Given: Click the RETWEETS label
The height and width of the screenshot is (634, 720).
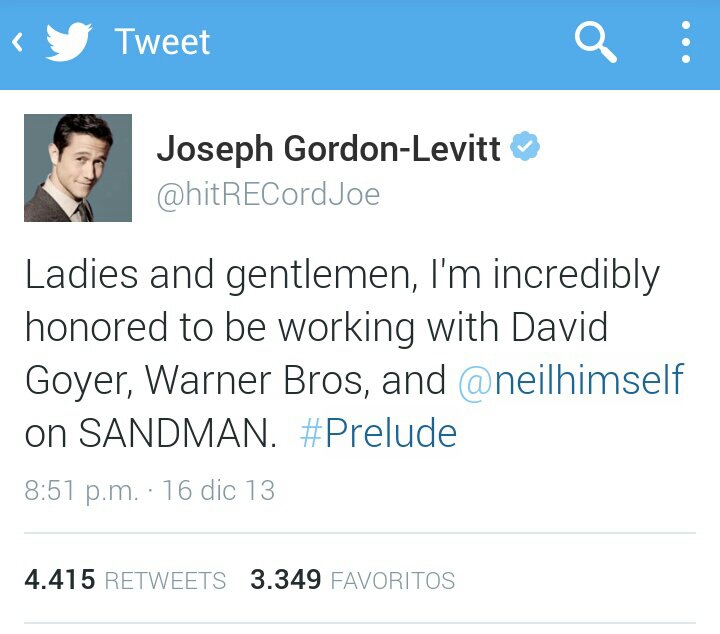Looking at the screenshot, I should (x=165, y=580).
